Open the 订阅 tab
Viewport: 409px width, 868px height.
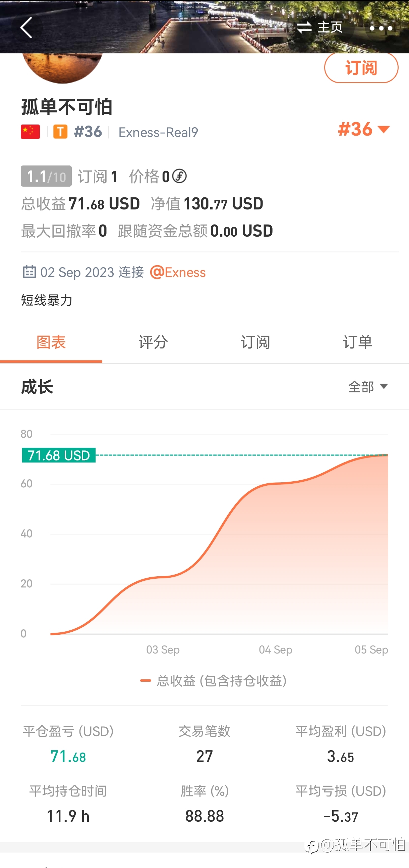click(255, 342)
